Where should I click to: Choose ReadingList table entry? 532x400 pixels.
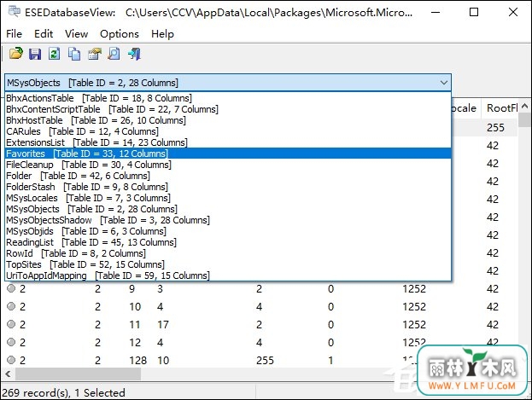pos(228,242)
